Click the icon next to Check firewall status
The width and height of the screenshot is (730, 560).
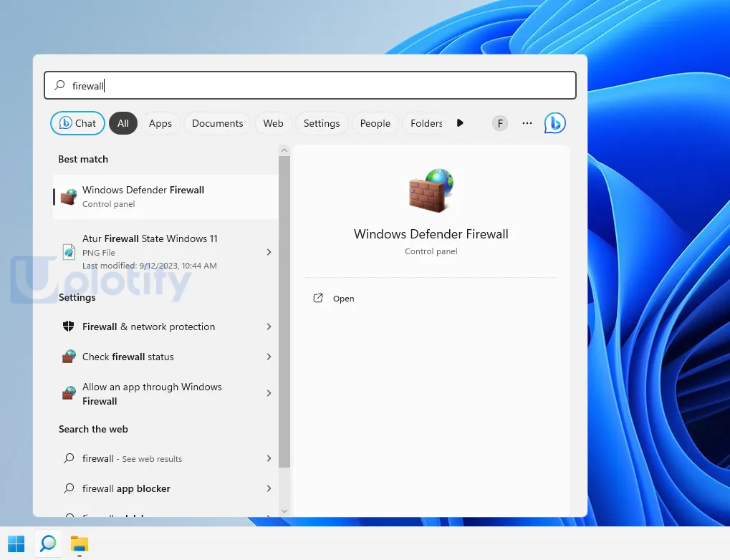coord(69,357)
